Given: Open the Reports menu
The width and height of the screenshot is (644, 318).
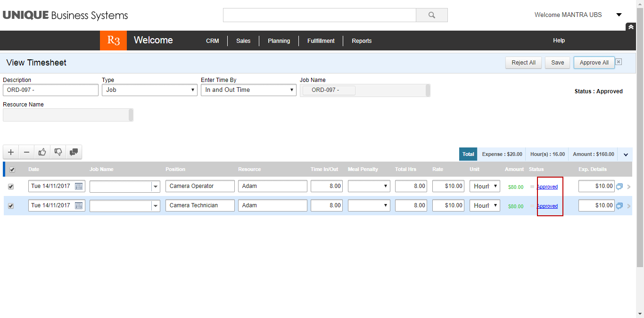Looking at the screenshot, I should [x=362, y=41].
